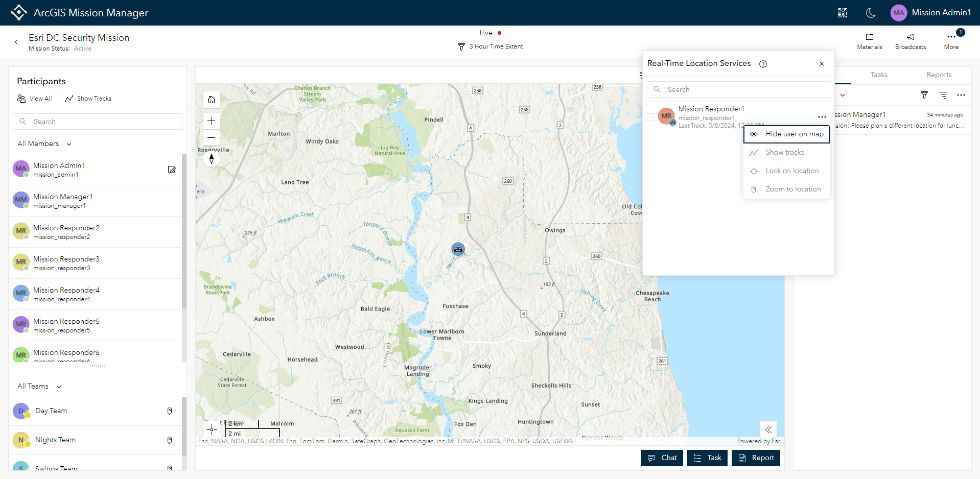This screenshot has width=980, height=479.
Task: Zoom to Day Team location pin
Action: pyautogui.click(x=170, y=411)
